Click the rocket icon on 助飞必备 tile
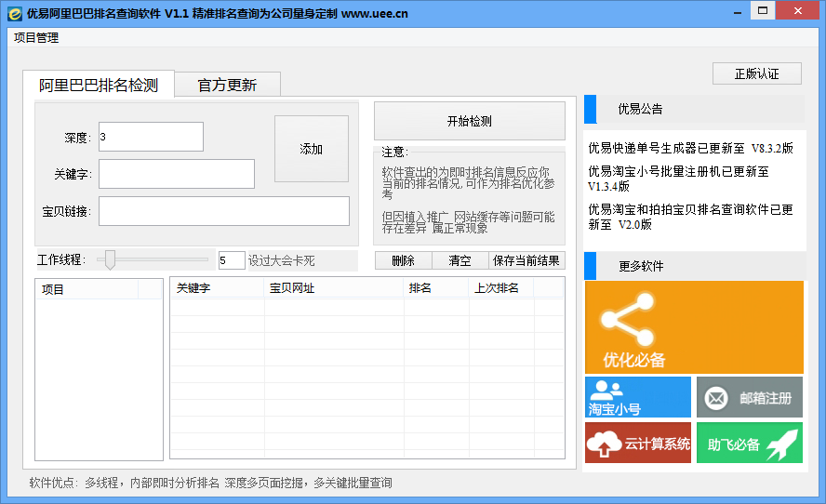 click(x=782, y=444)
